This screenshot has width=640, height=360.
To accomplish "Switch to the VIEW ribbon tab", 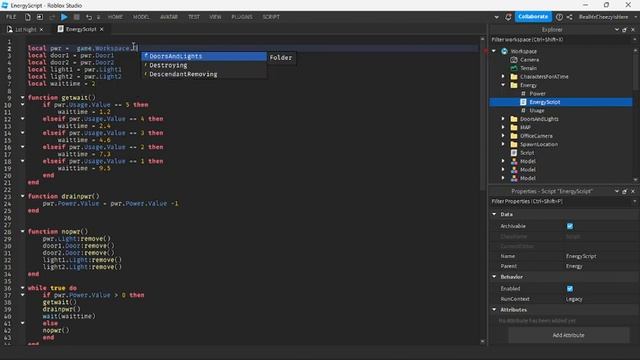I will [x=215, y=17].
